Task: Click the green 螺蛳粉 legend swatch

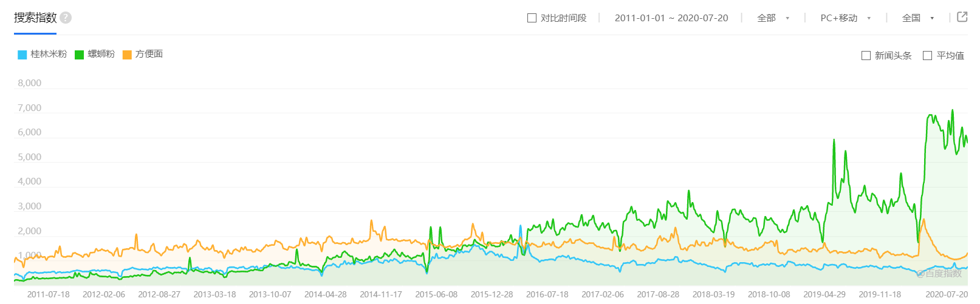Action: [79, 55]
